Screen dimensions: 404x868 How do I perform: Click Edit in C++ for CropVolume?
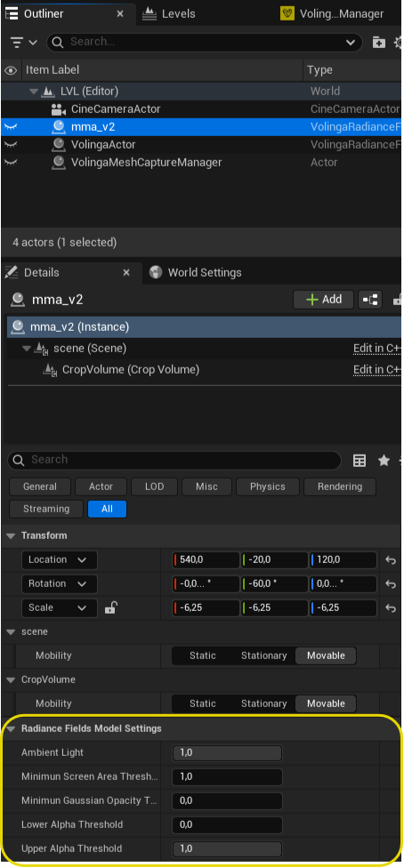(x=376, y=369)
